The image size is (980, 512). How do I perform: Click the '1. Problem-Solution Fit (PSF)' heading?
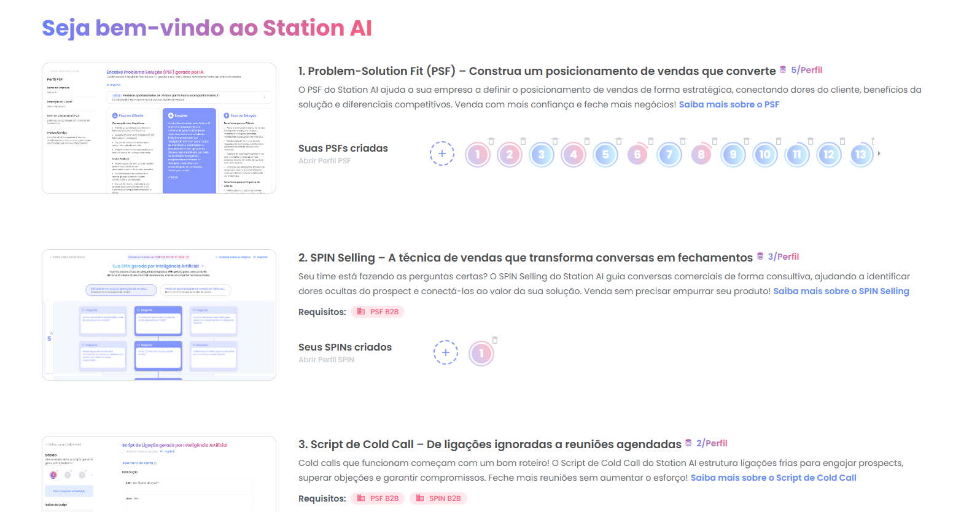(x=537, y=71)
